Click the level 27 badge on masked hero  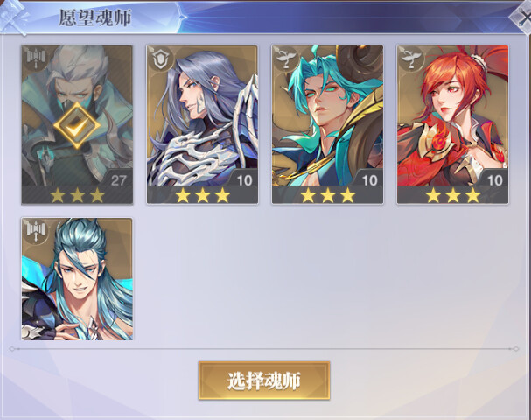point(118,179)
